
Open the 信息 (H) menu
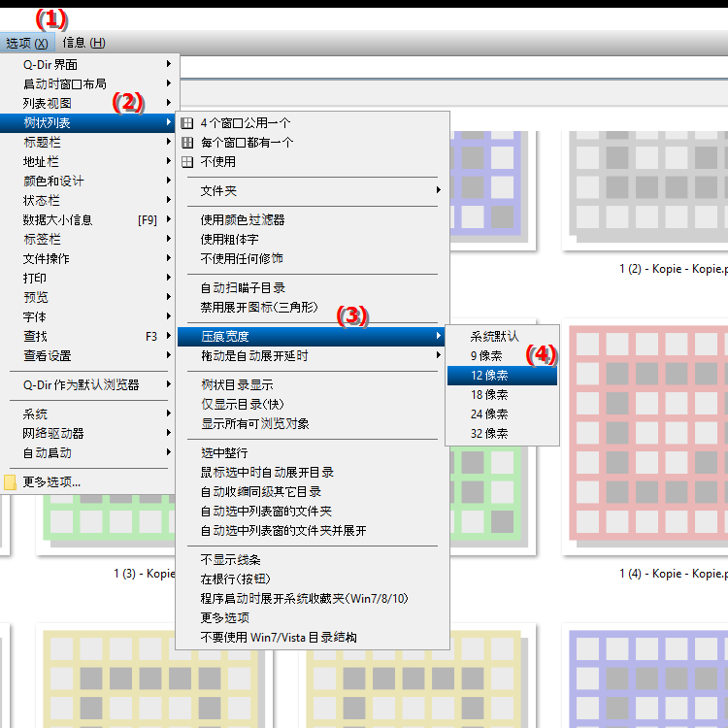coord(84,43)
